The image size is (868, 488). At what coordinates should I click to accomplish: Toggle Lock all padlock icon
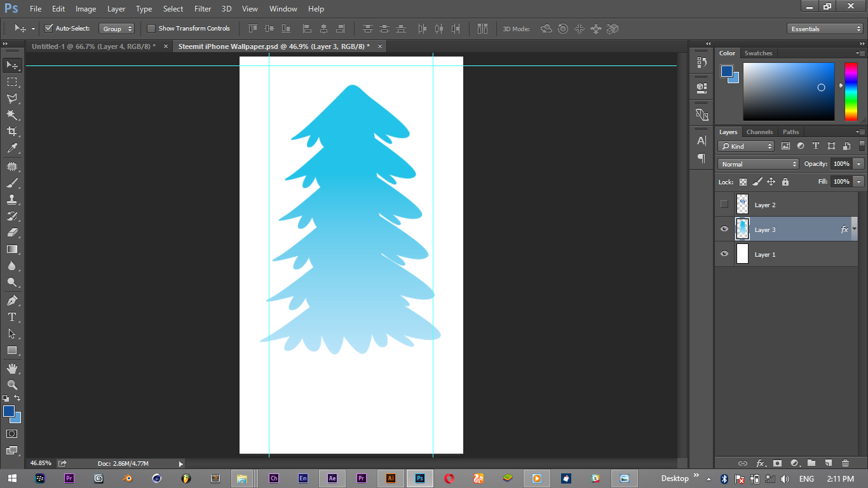pos(785,182)
